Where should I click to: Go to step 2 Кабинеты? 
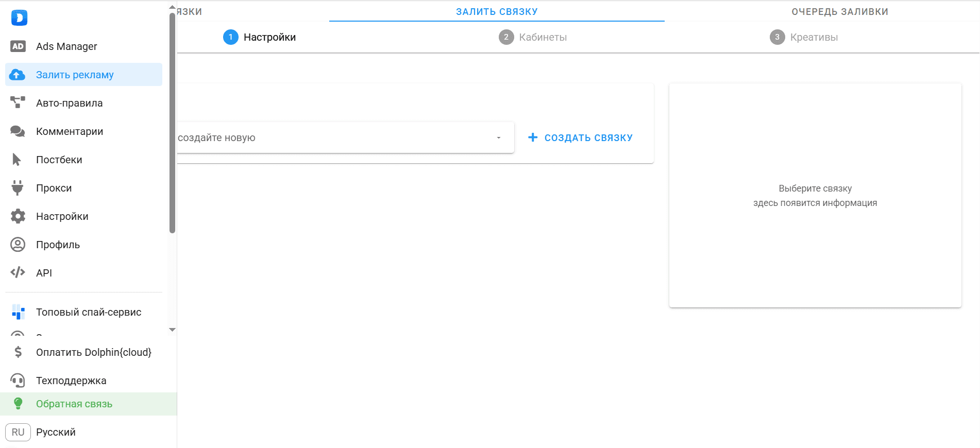533,37
